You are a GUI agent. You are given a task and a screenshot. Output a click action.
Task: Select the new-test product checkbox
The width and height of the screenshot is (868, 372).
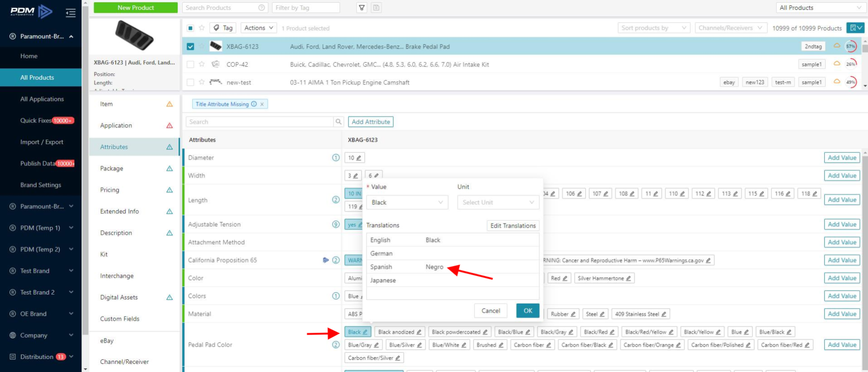tap(190, 82)
